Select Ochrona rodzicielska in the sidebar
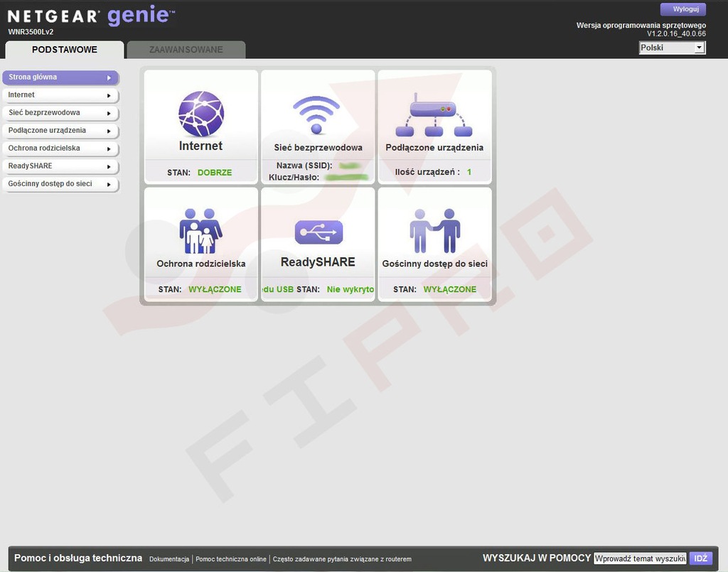This screenshot has height=572, width=728. (60, 149)
